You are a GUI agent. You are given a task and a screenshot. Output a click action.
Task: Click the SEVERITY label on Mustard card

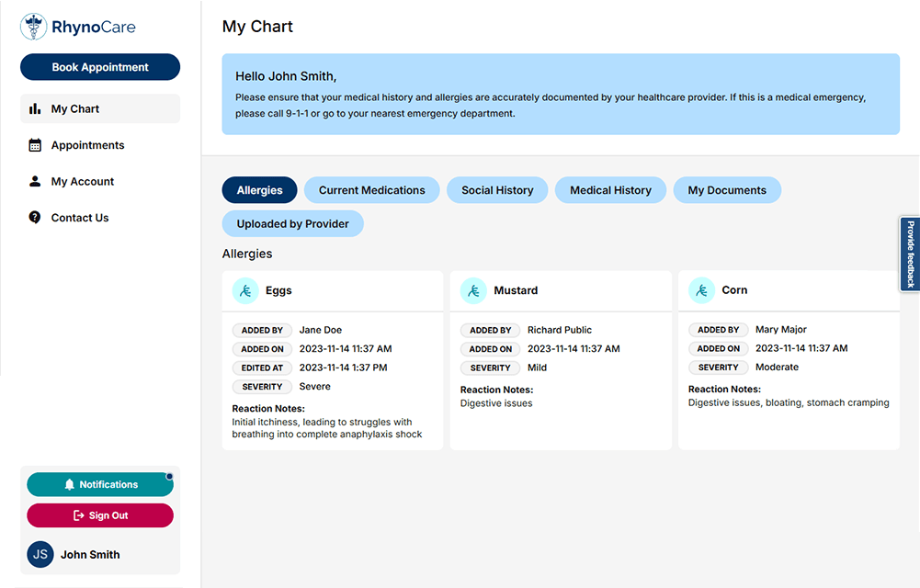[x=491, y=367]
